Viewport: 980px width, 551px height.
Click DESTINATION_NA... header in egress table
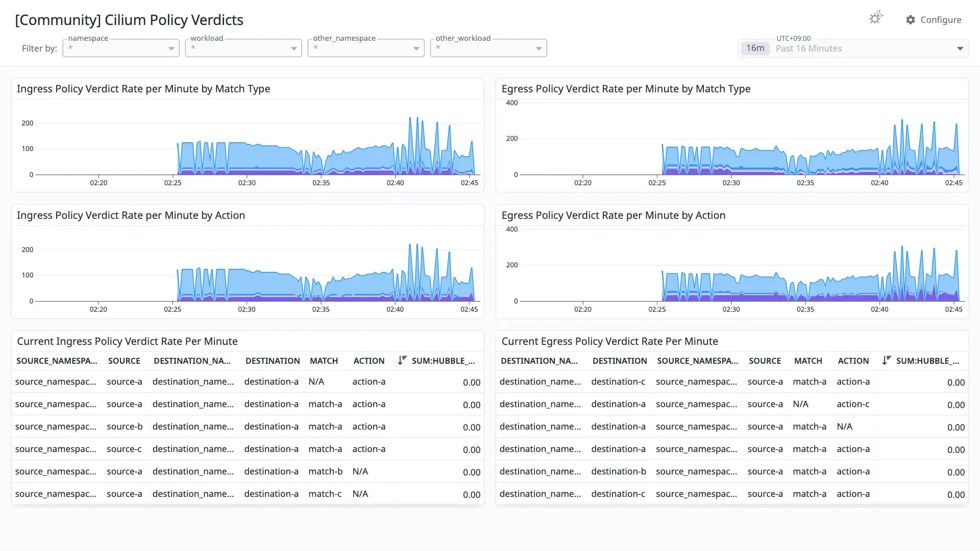click(539, 361)
